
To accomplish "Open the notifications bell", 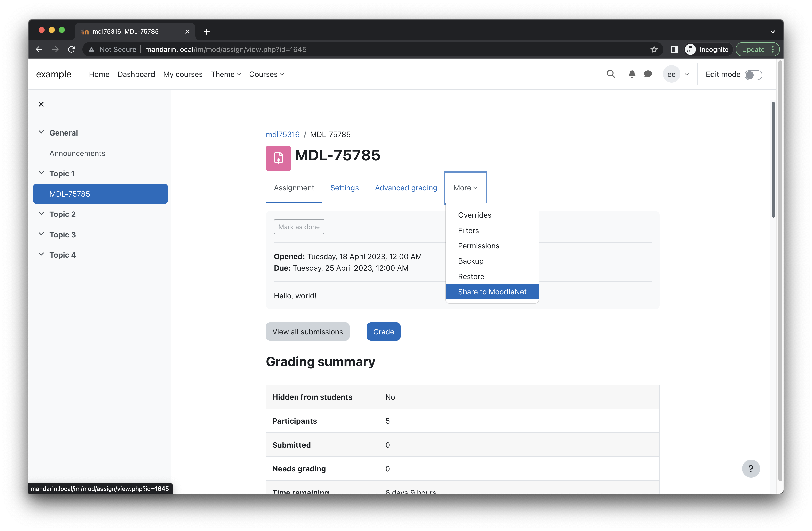I will click(632, 74).
